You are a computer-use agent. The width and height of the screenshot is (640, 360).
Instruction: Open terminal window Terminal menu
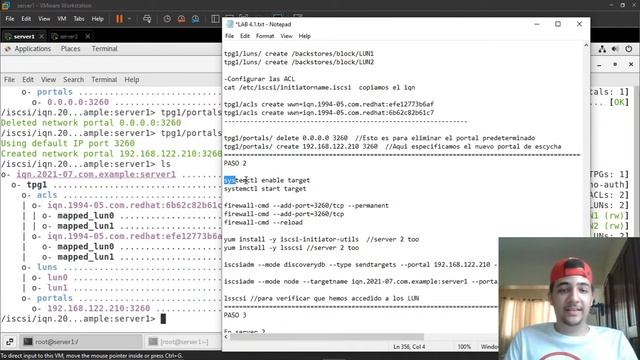[x=104, y=80]
